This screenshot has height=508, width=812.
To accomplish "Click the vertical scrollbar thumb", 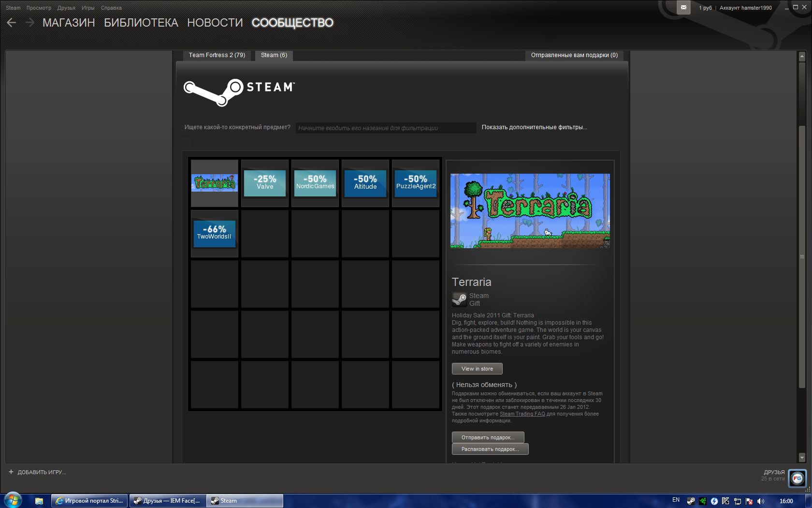I will click(802, 256).
